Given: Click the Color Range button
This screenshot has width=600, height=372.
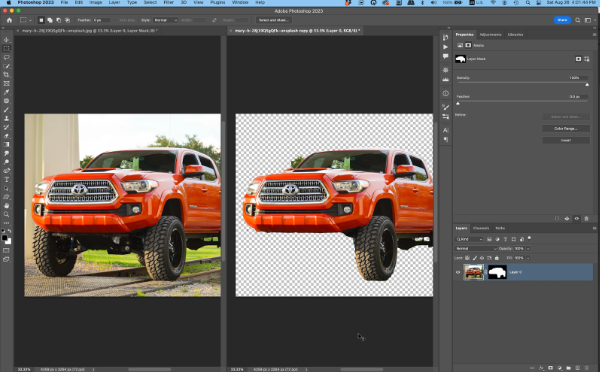Looking at the screenshot, I should [x=566, y=129].
